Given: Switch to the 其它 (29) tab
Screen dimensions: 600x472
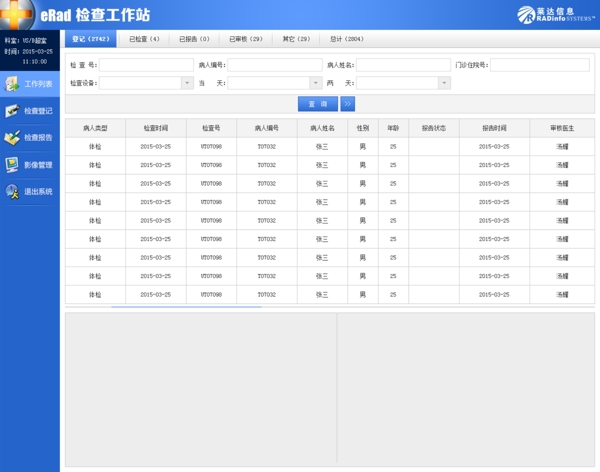Looking at the screenshot, I should (x=296, y=39).
